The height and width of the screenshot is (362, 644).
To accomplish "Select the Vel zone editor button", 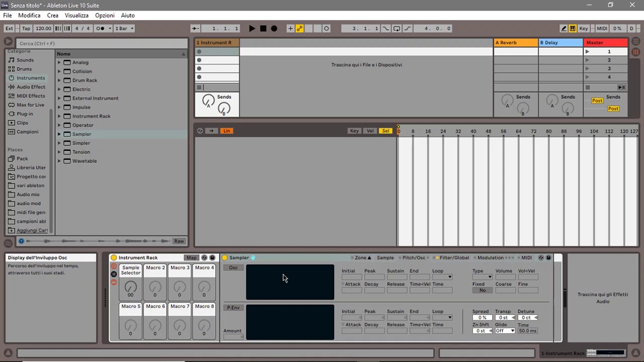I will pyautogui.click(x=370, y=131).
